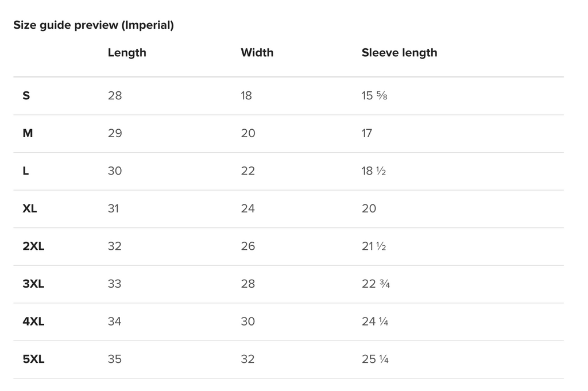Select the 2XL size row label
This screenshot has width=588, height=391.
point(33,246)
